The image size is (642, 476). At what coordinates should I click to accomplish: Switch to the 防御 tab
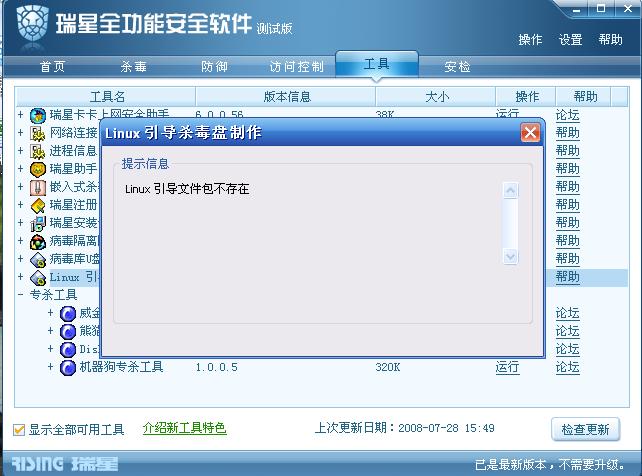[x=214, y=66]
